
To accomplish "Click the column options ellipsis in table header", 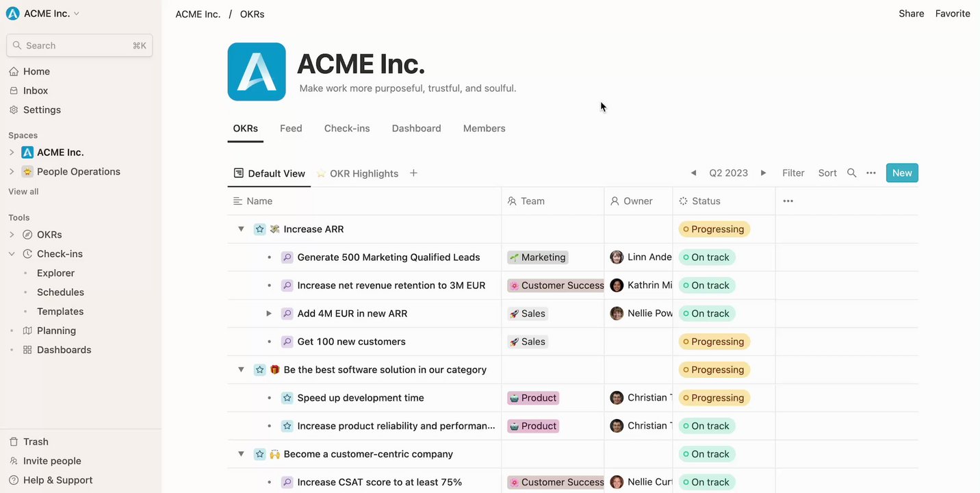I will click(788, 201).
